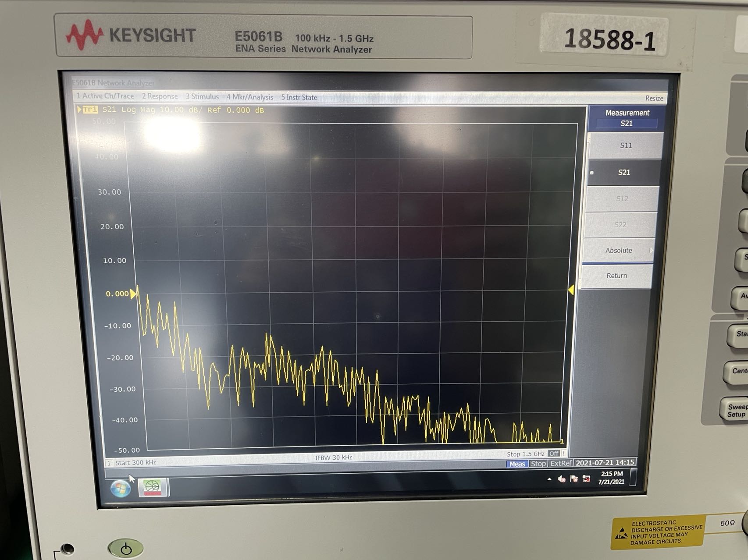The width and height of the screenshot is (748, 560).
Task: Select the Tr1 trace label
Action: (x=90, y=110)
